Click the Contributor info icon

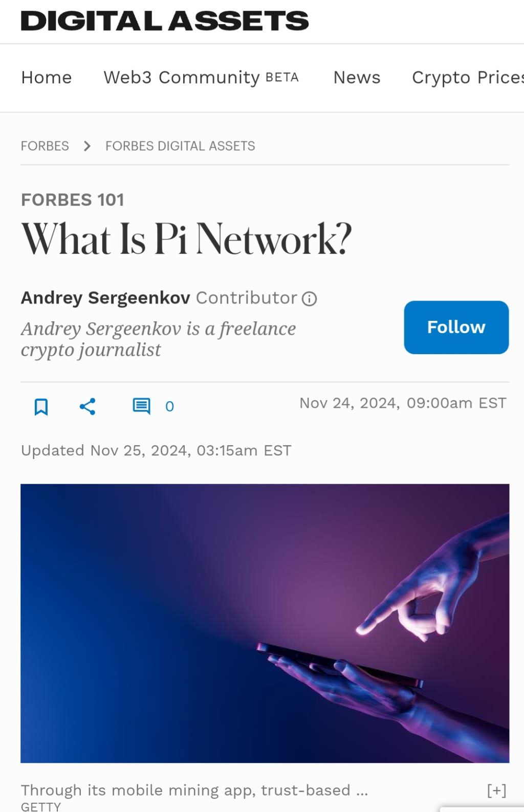(x=310, y=298)
